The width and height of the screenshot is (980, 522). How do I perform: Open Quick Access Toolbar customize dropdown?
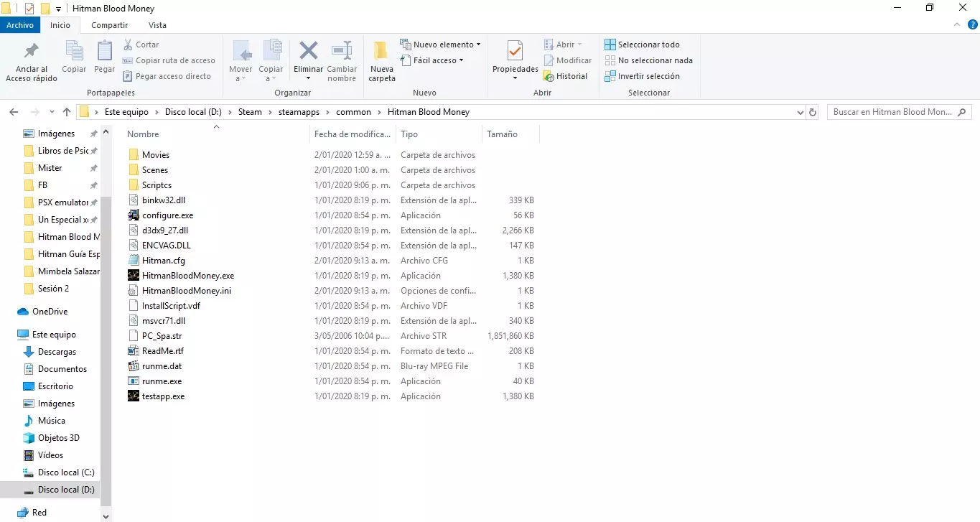(x=58, y=9)
